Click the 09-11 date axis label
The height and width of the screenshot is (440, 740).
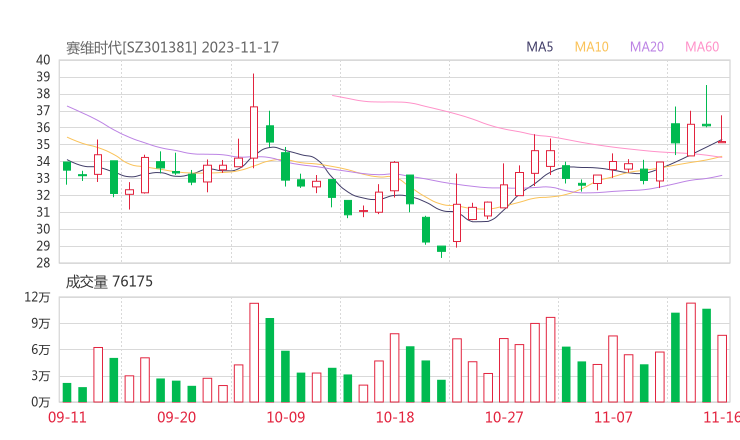[67, 417]
